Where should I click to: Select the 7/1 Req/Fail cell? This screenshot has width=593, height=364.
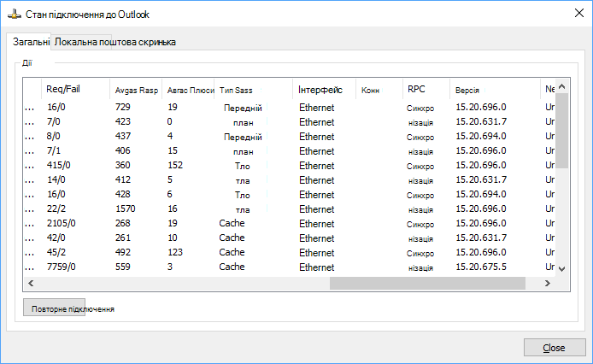coord(54,150)
